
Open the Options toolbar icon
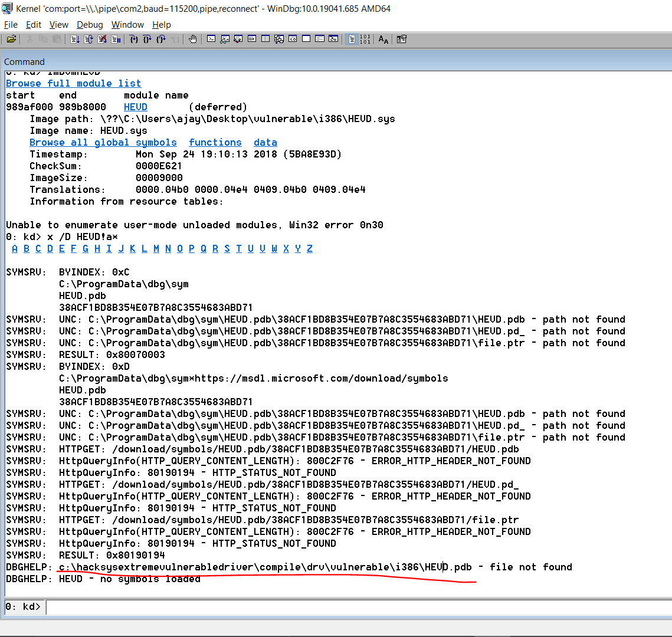click(402, 40)
